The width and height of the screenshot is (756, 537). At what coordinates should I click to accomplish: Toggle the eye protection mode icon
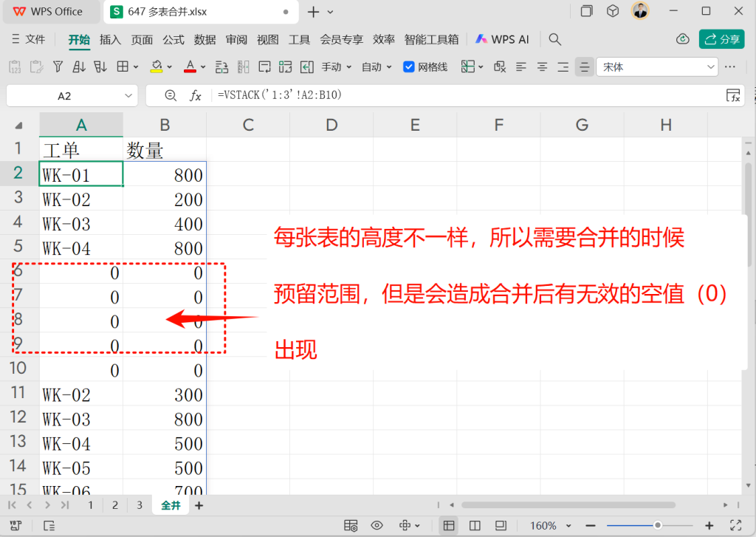(x=377, y=525)
